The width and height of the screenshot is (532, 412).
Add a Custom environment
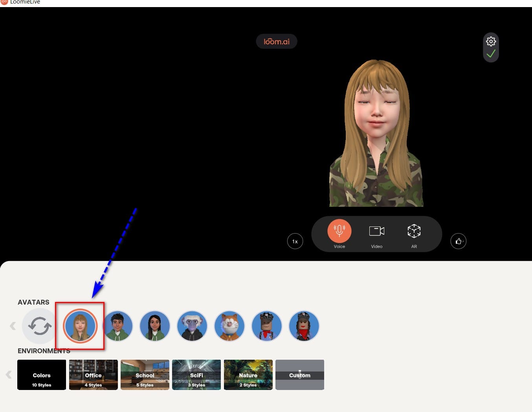pyautogui.click(x=300, y=375)
